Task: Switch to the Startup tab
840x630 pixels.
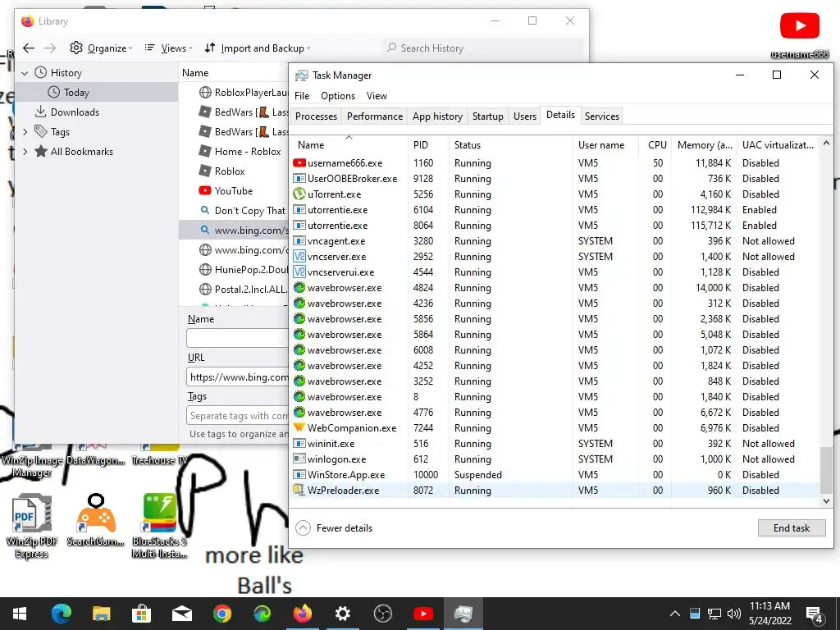Action: pyautogui.click(x=487, y=116)
